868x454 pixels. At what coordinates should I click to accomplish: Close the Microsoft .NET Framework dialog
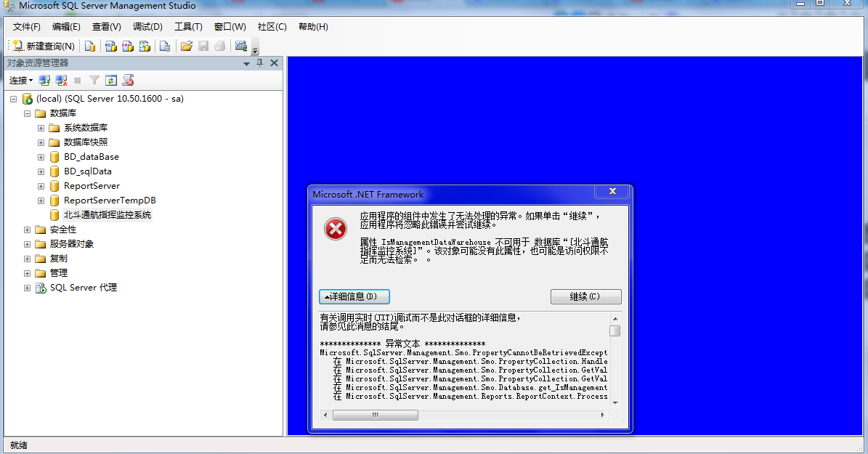coord(612,192)
